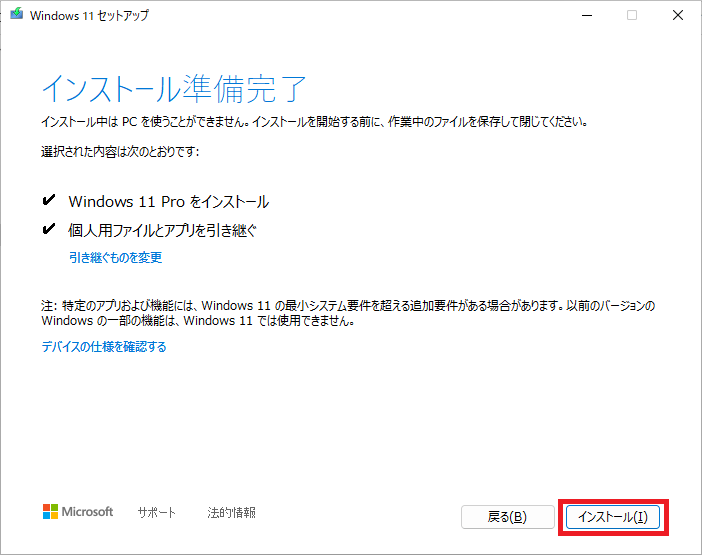
Task: Click the heading インストール準備完了
Action: (174, 89)
